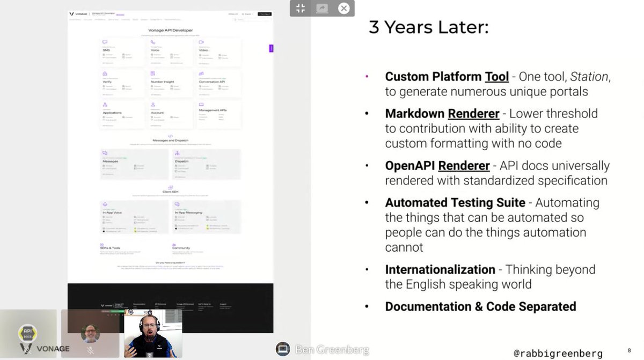Open the In-App Voice card icon
Viewport: 644px width, 360px height.
click(x=105, y=205)
